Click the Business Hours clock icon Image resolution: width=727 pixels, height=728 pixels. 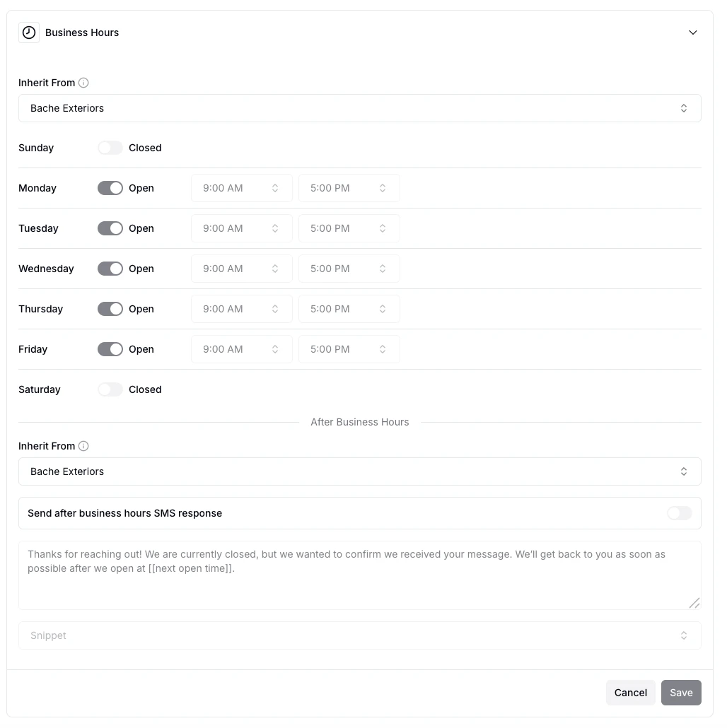coord(29,33)
